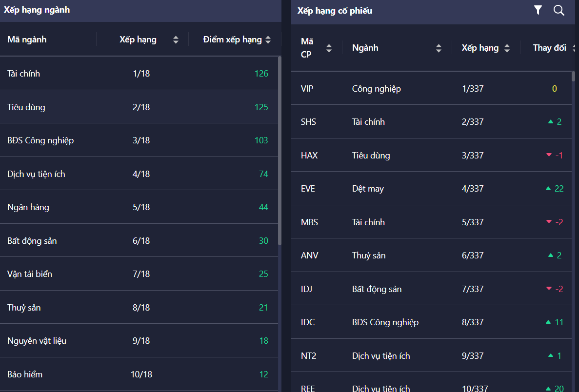
Task: Click the stock ranking table scrollbar
Action: 574,77
